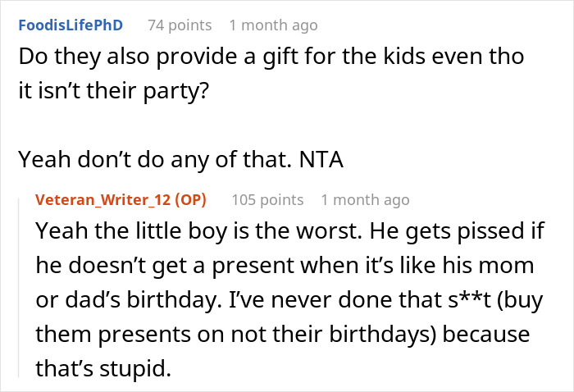Viewport: 574px width, 392px height.
Task: Open Veteran_Writer_12's user profile
Action: (x=100, y=199)
